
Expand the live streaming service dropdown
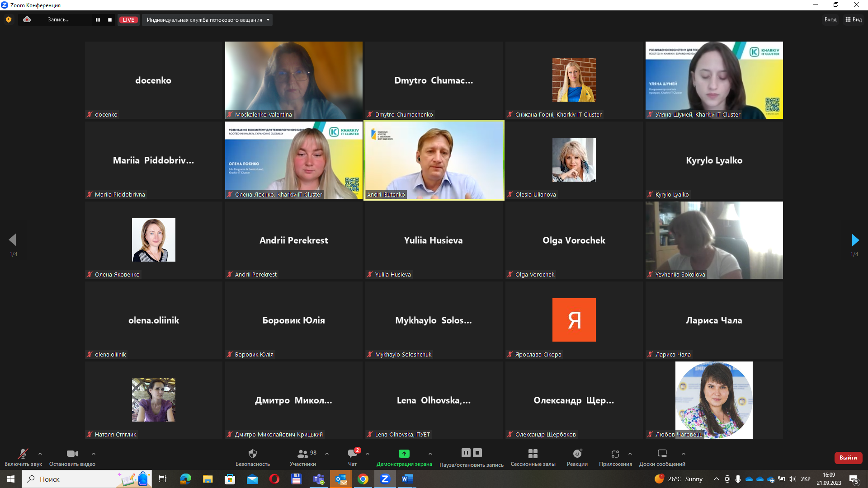coord(268,20)
